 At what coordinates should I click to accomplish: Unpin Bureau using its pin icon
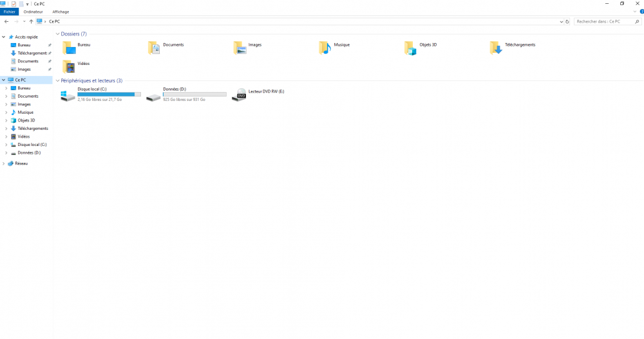coord(50,45)
